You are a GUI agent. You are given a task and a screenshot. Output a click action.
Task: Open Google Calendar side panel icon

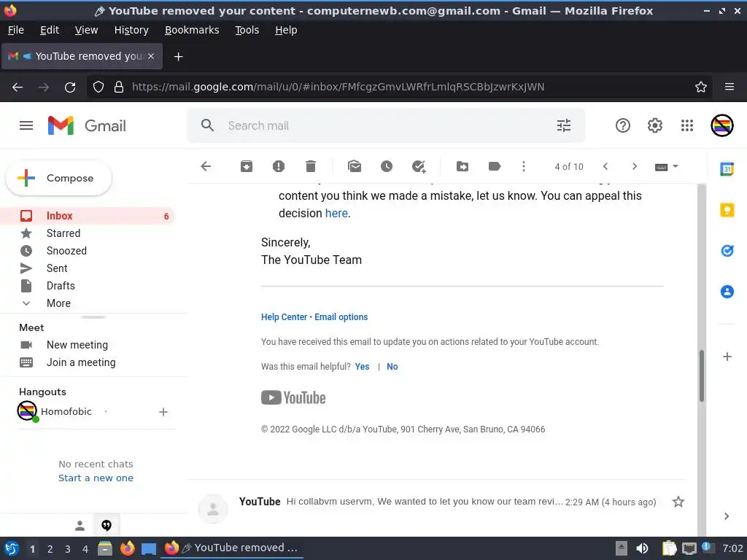727,169
